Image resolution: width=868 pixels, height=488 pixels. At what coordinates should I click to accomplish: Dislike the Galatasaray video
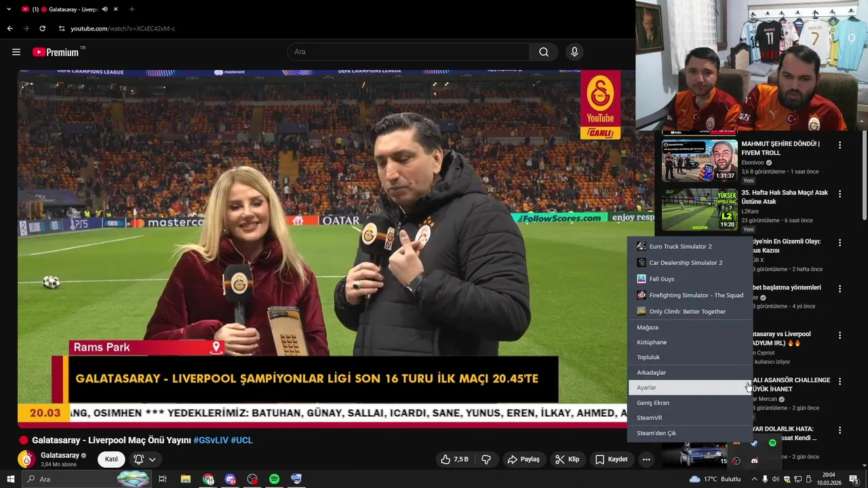[486, 460]
